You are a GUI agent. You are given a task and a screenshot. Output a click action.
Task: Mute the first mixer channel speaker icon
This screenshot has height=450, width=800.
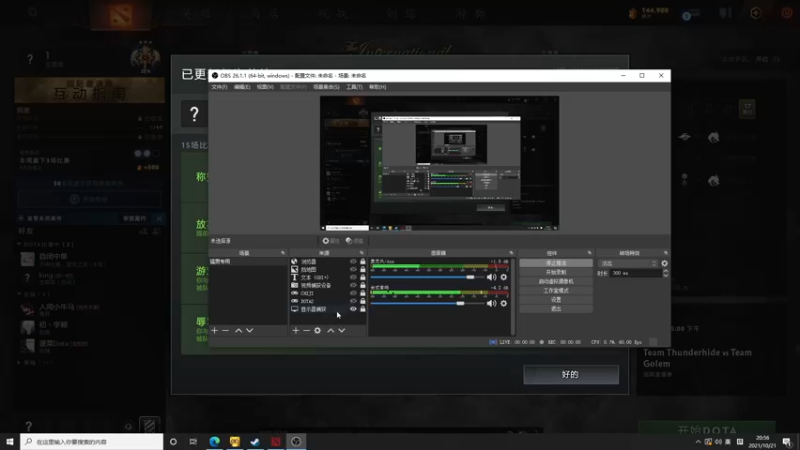(491, 277)
